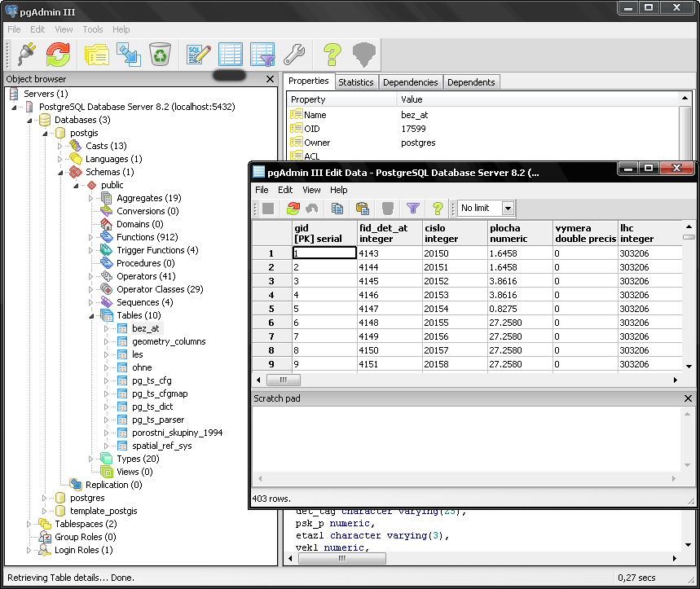Viewport: 700px width, 589px height.
Task: Click down arrow of data grid vertical scrollbar
Action: click(689, 367)
